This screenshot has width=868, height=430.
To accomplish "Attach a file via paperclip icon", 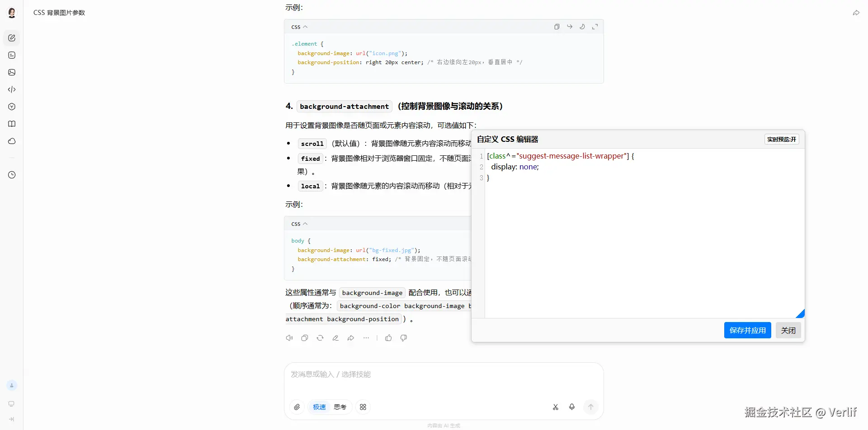I will (x=297, y=407).
